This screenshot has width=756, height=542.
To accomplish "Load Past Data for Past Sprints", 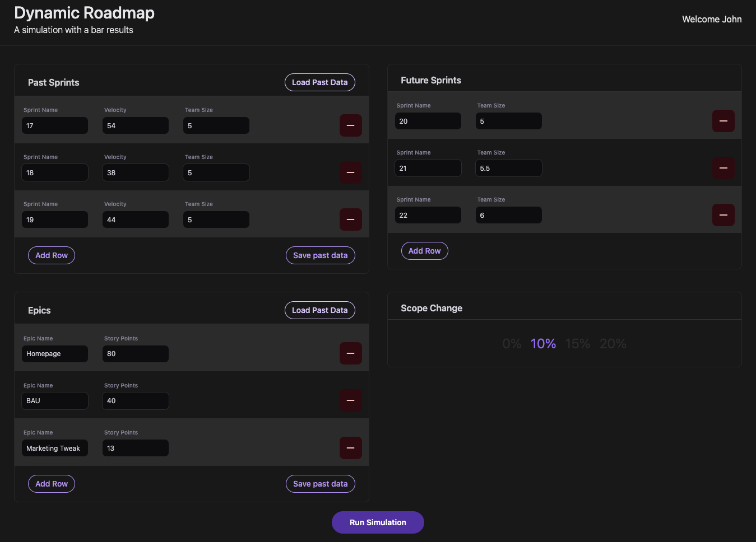I will [x=319, y=82].
